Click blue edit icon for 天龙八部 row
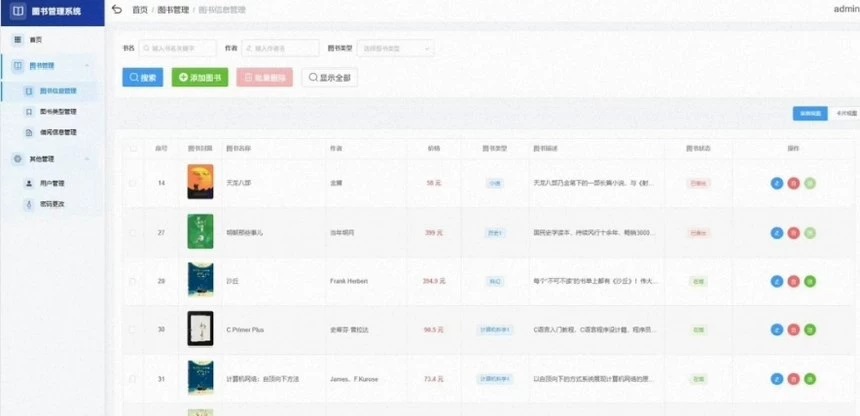This screenshot has width=860, height=416. coord(777,183)
